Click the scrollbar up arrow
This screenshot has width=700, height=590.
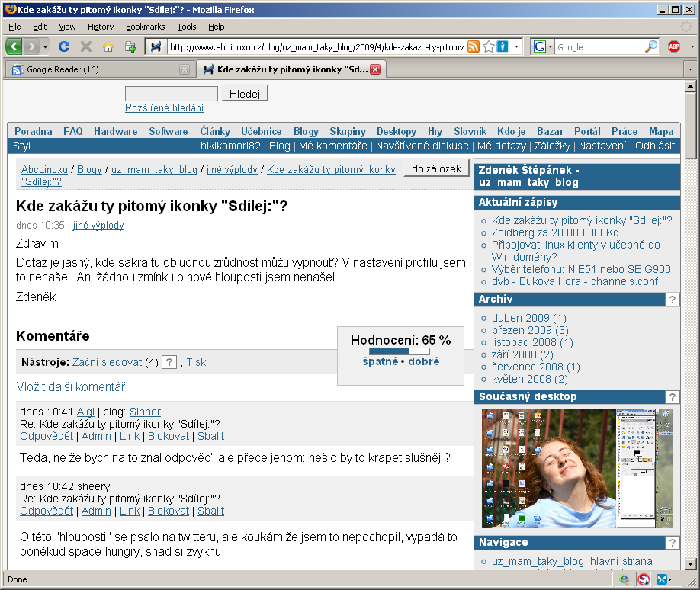(x=690, y=86)
